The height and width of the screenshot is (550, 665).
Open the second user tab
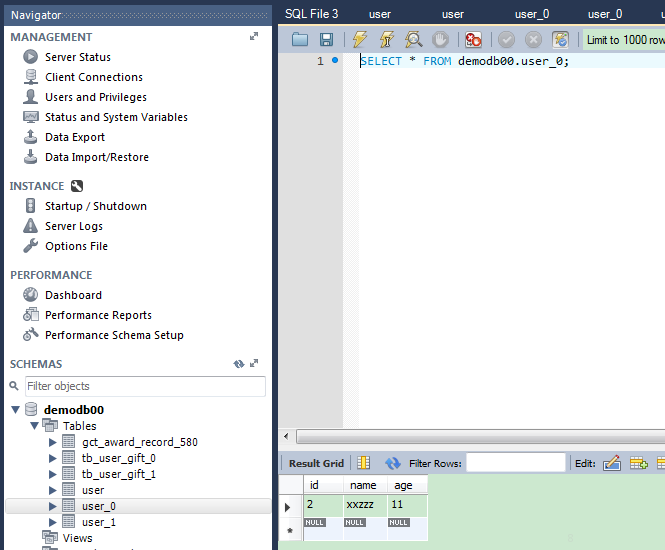(453, 14)
